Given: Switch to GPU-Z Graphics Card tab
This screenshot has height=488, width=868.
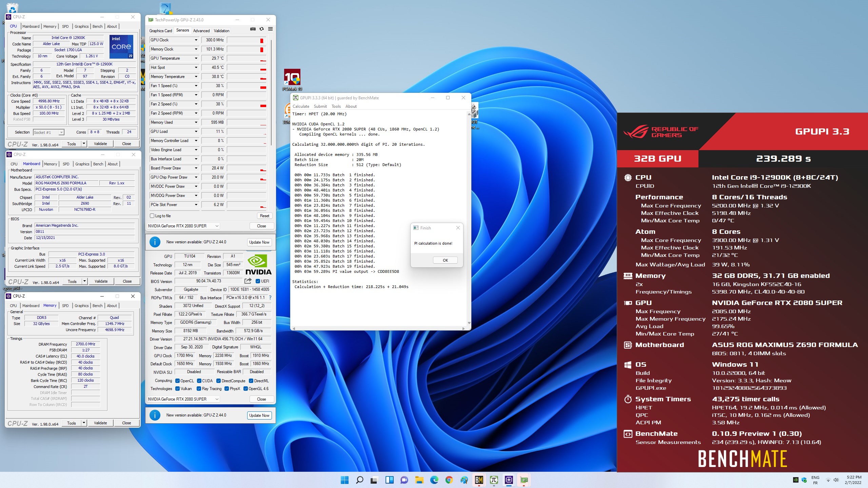Looking at the screenshot, I should click(161, 30).
